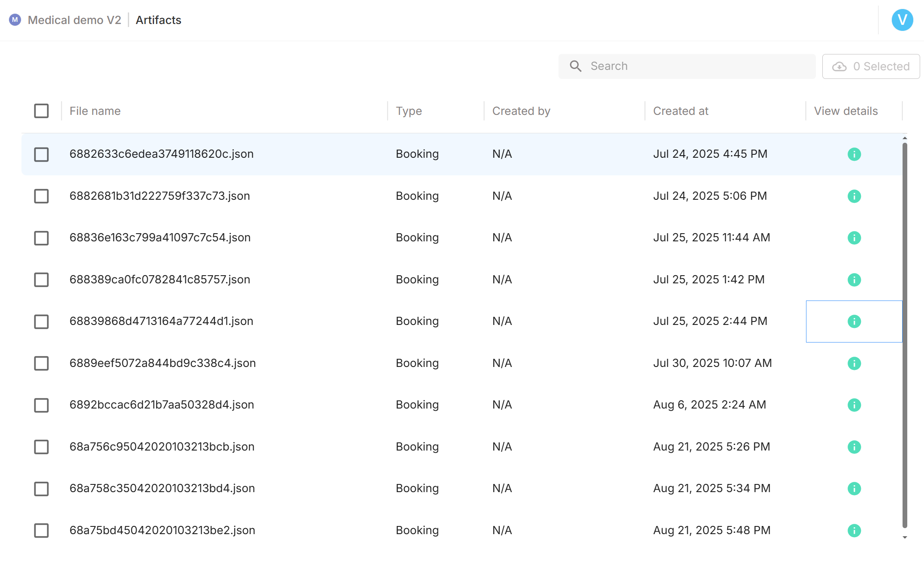Click info icon for 68836e163c799a41097c7c54.json
The width and height of the screenshot is (924, 580).
854,238
